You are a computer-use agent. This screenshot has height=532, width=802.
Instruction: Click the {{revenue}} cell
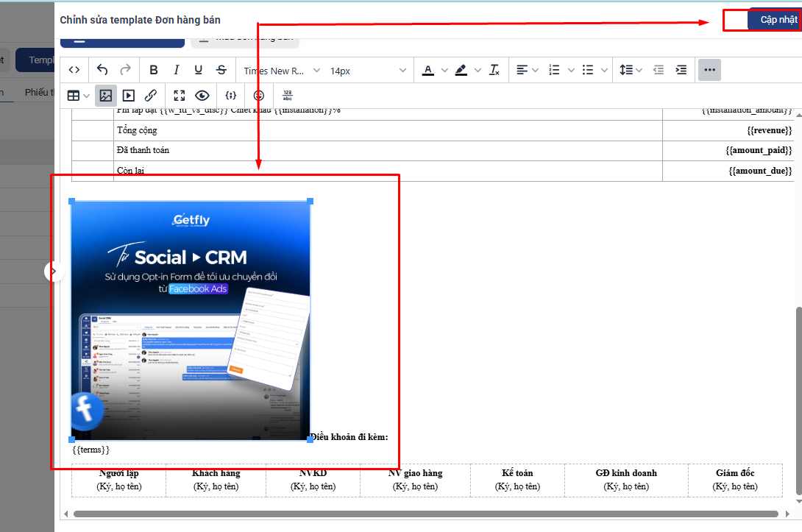pyautogui.click(x=728, y=130)
